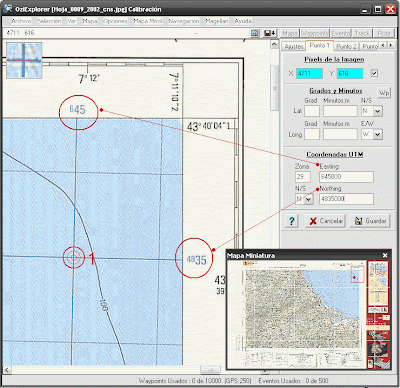Click the Waypoints toolbar button
Viewport: 400px width, 388px height.
tap(315, 33)
